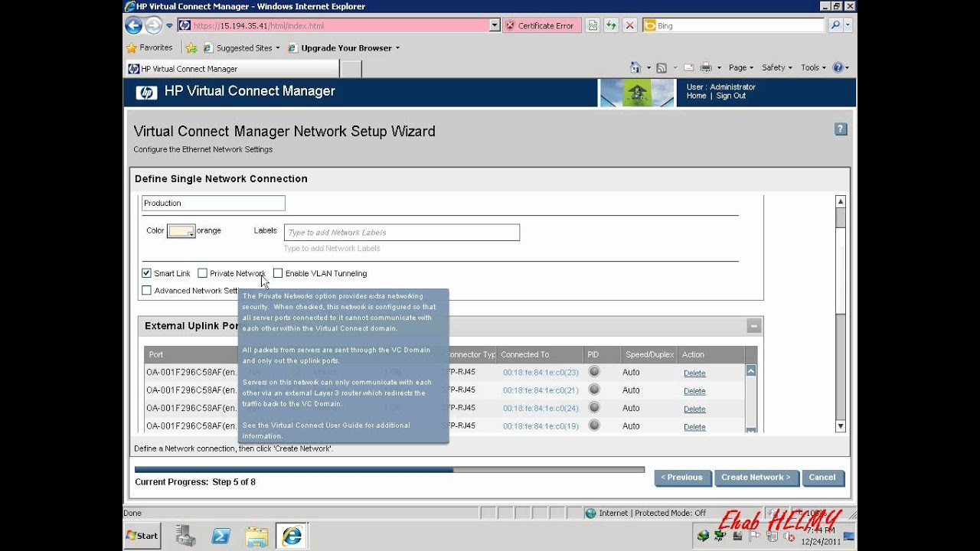
Task: Toggle PID indicator for port c0(21)
Action: click(x=594, y=390)
